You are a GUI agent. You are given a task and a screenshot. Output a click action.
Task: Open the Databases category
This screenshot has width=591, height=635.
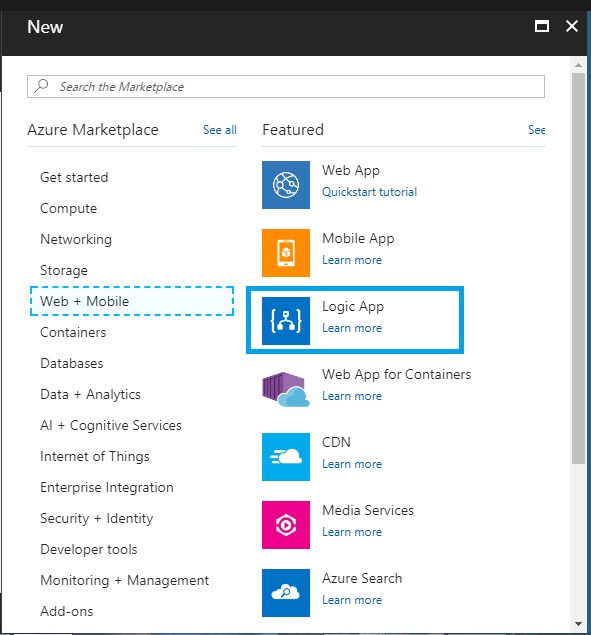pos(72,363)
